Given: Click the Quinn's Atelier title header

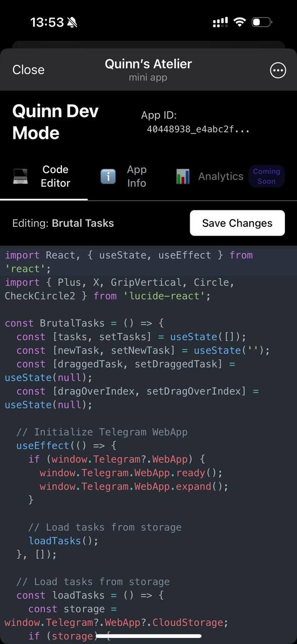Looking at the screenshot, I should (148, 64).
